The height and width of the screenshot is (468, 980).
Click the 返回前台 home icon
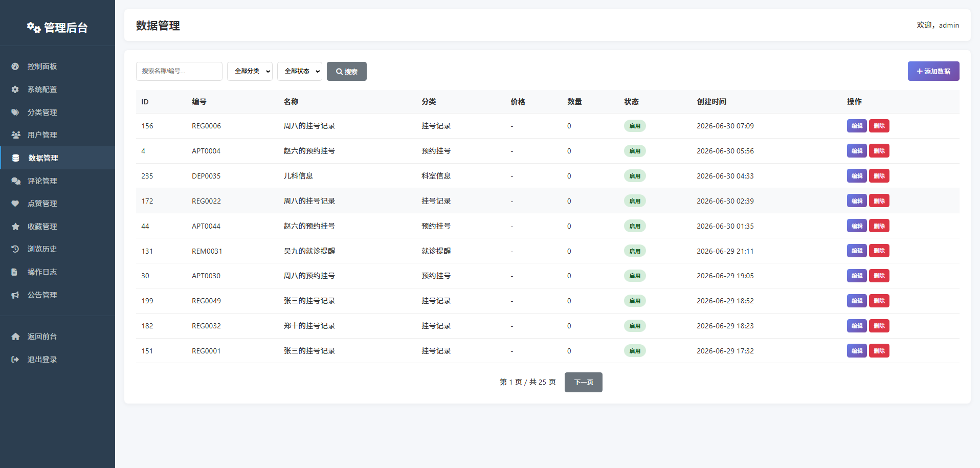pos(15,337)
